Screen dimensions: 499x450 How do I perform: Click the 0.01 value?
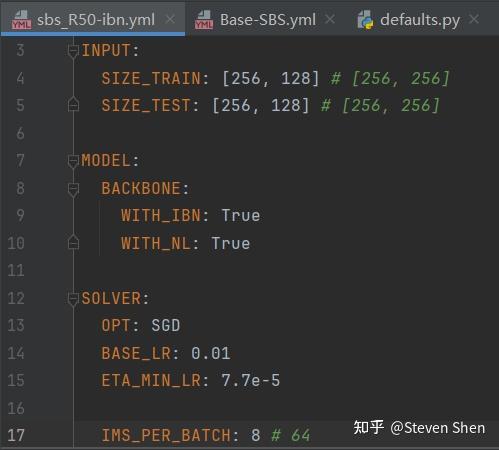(211, 353)
